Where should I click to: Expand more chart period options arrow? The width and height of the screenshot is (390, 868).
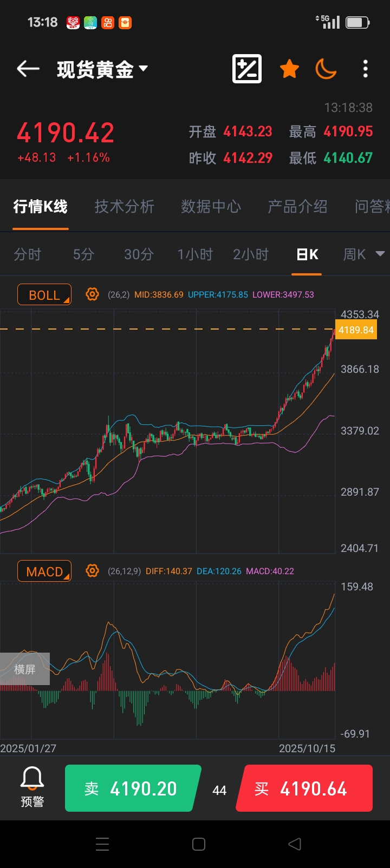[x=380, y=254]
